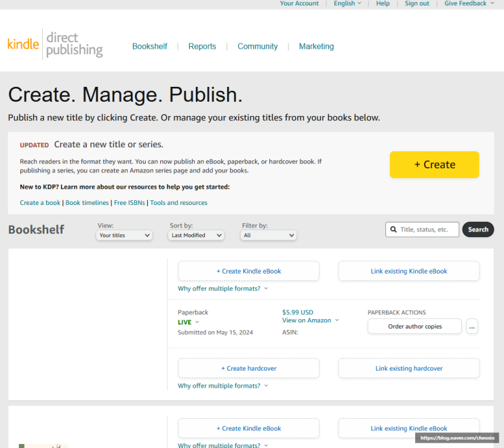Click the 'PAPERBACK ACTIONS' label

397,313
